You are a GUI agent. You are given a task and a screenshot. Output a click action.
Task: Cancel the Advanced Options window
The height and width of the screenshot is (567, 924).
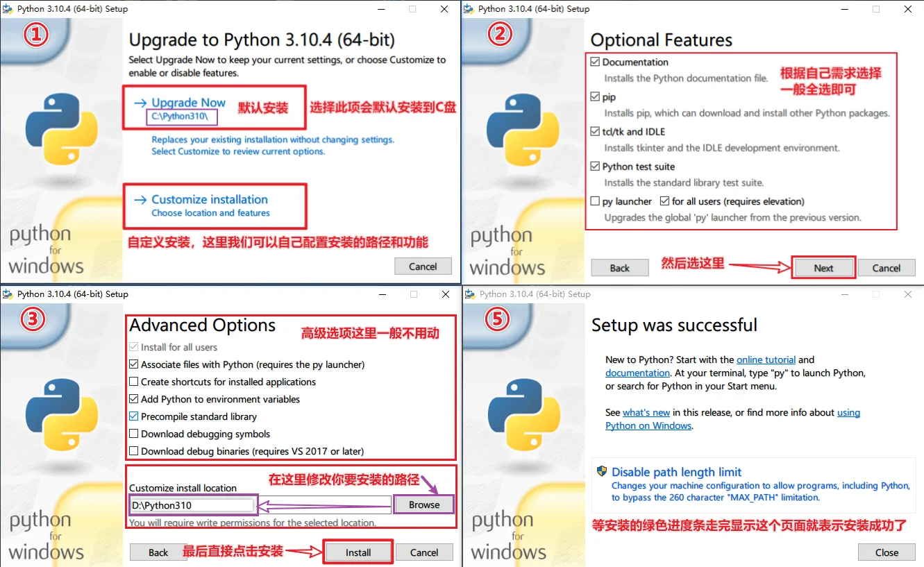click(424, 552)
